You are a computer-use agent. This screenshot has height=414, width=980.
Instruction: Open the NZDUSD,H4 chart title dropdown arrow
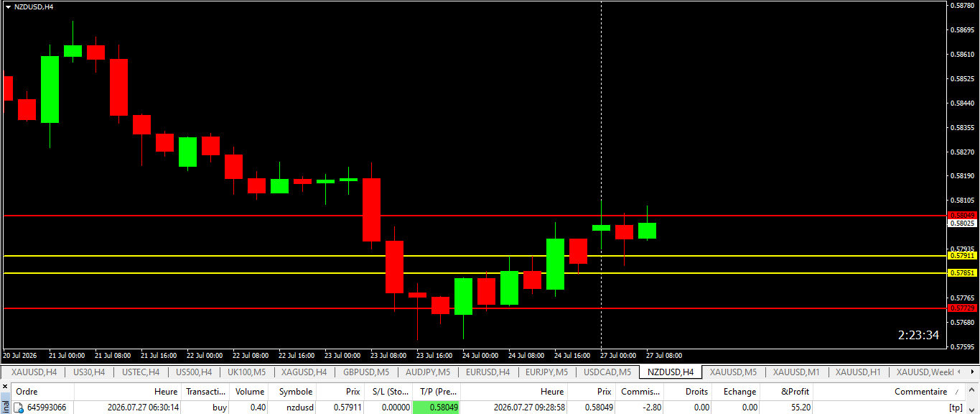(8, 6)
